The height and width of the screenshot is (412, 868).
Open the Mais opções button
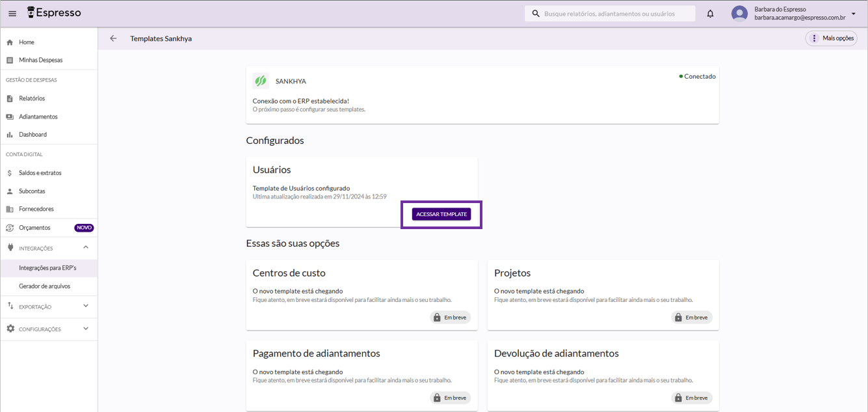click(x=832, y=38)
